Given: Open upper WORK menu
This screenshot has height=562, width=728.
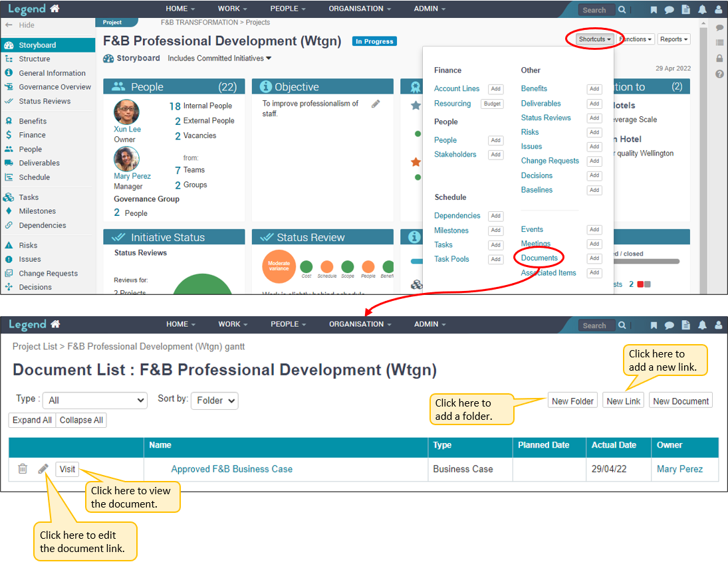Looking at the screenshot, I should pos(232,9).
